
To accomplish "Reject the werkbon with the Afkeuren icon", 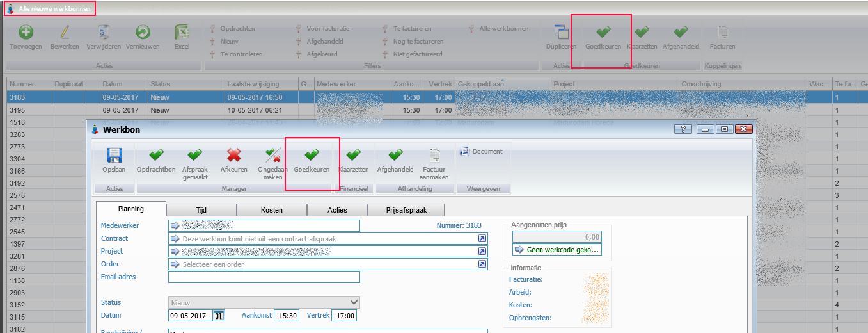I will (x=233, y=156).
